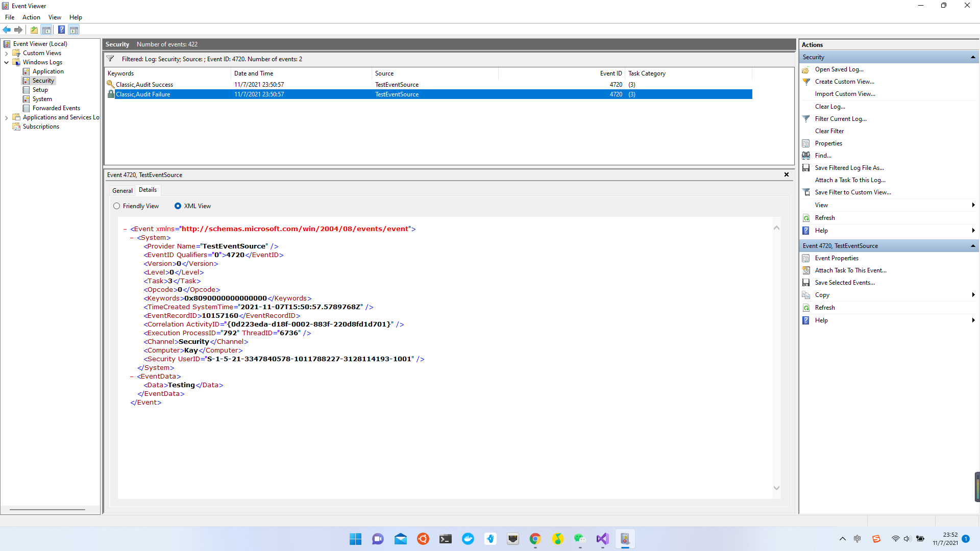The image size is (980, 551).
Task: Click the Open Saved Log folder icon
Action: pos(806,69)
